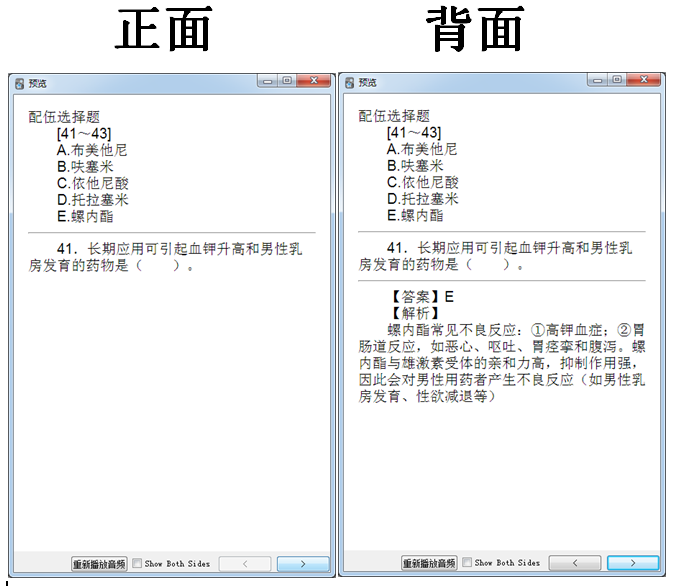Select option C.依他尼酸 in back-side window

[x=423, y=183]
